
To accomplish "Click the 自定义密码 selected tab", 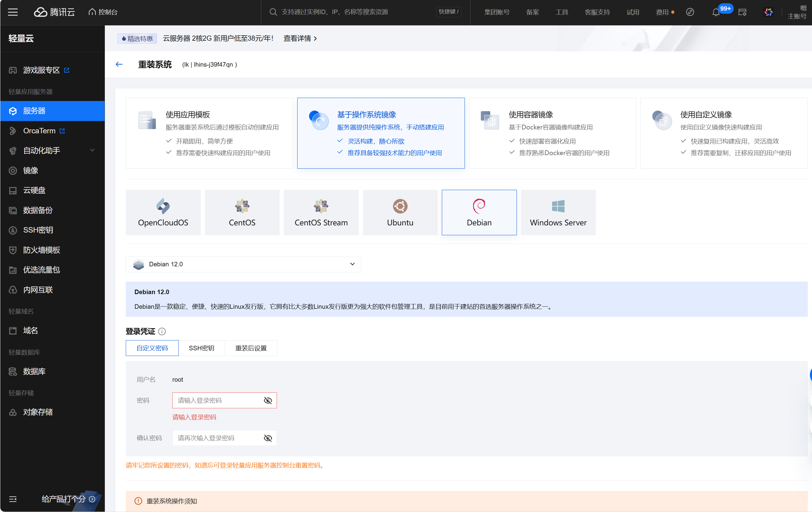I will pyautogui.click(x=152, y=347).
